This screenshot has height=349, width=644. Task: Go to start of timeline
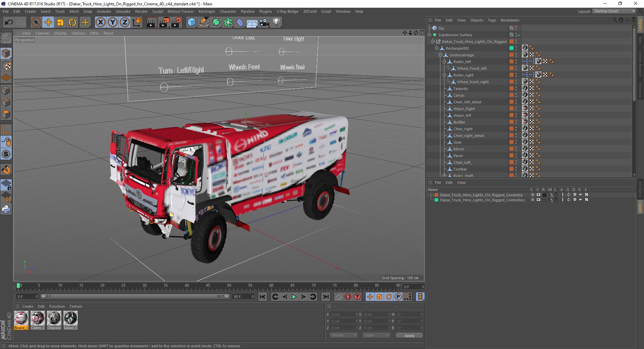pos(263,297)
